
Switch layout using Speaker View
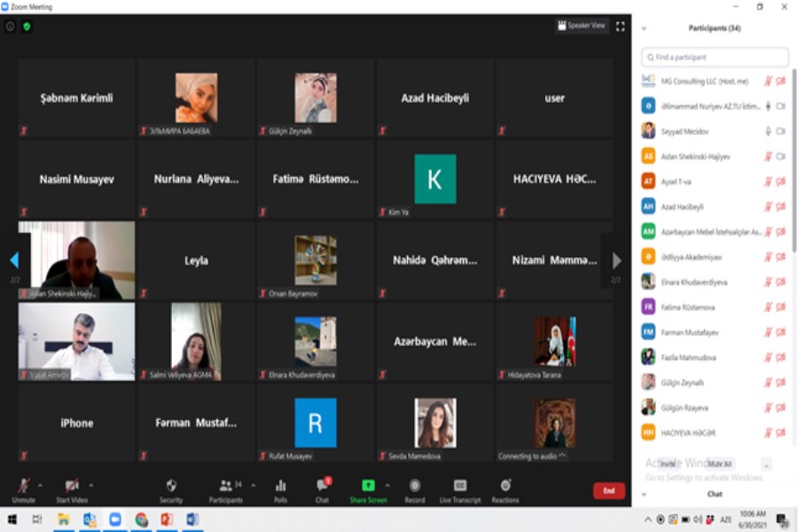coord(582,26)
